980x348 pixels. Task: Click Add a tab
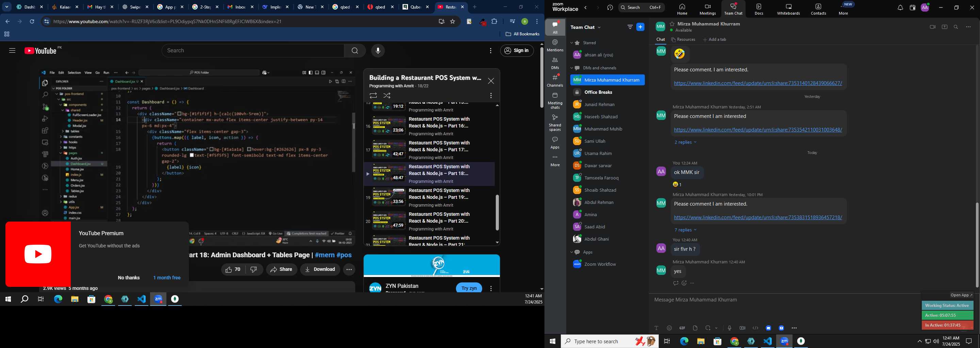[x=715, y=39]
